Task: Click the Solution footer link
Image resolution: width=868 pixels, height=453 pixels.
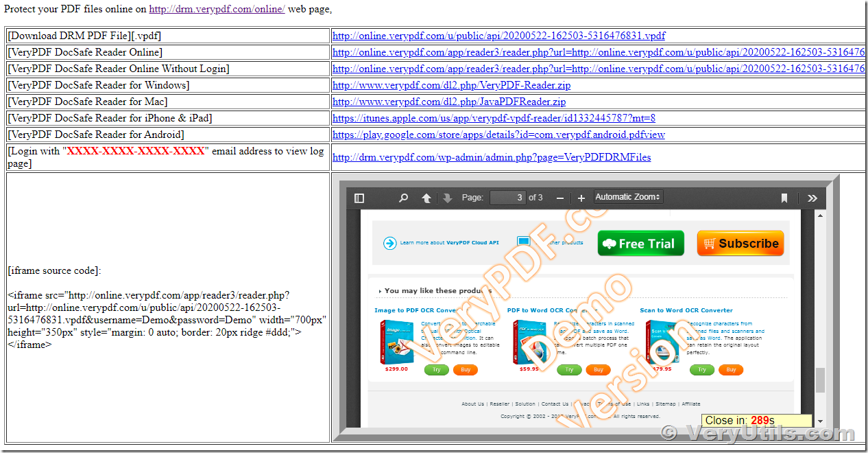Action: (525, 404)
